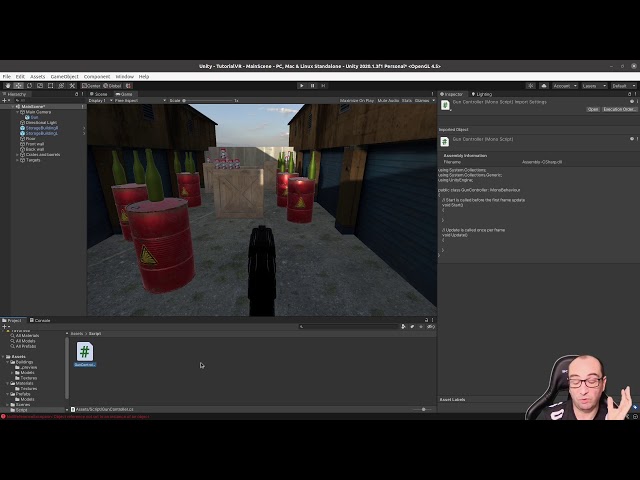Switch to the Lighting tab

tap(482, 94)
